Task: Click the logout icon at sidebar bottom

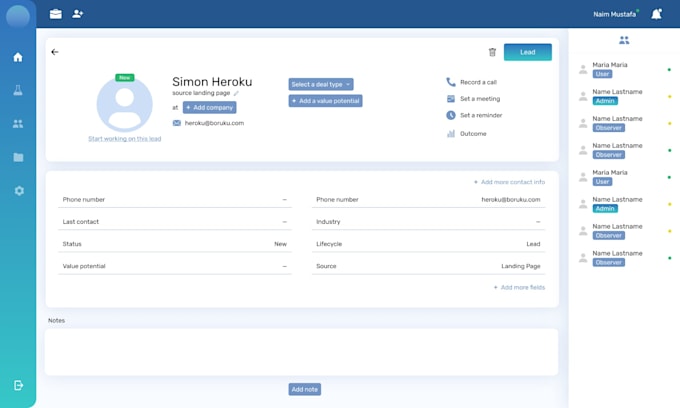Action: [x=18, y=385]
